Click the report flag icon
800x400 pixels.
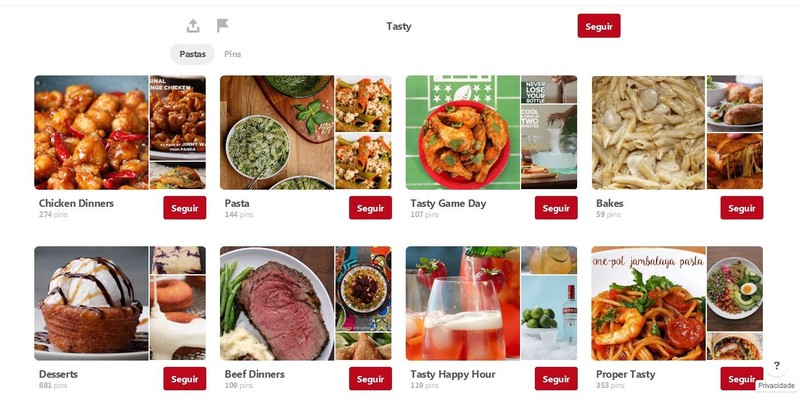click(222, 26)
